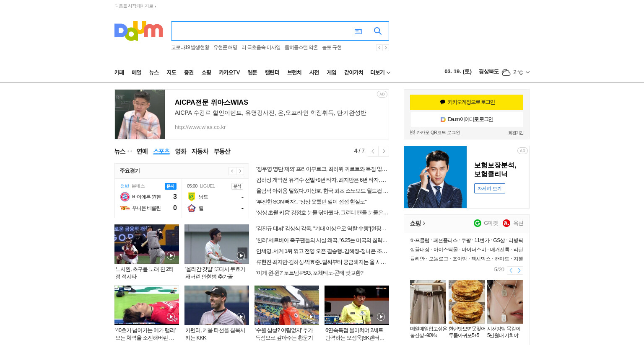
Task: Show previous major matches
Action: (232, 171)
